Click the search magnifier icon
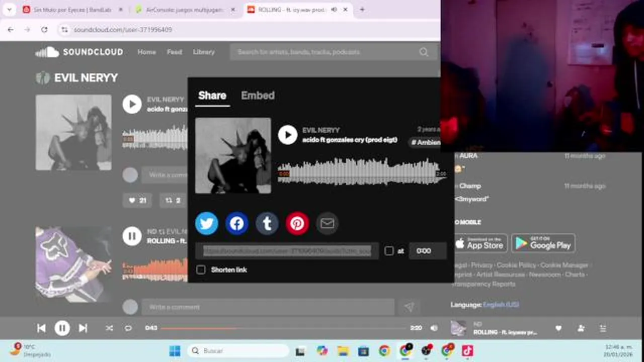 (x=424, y=52)
